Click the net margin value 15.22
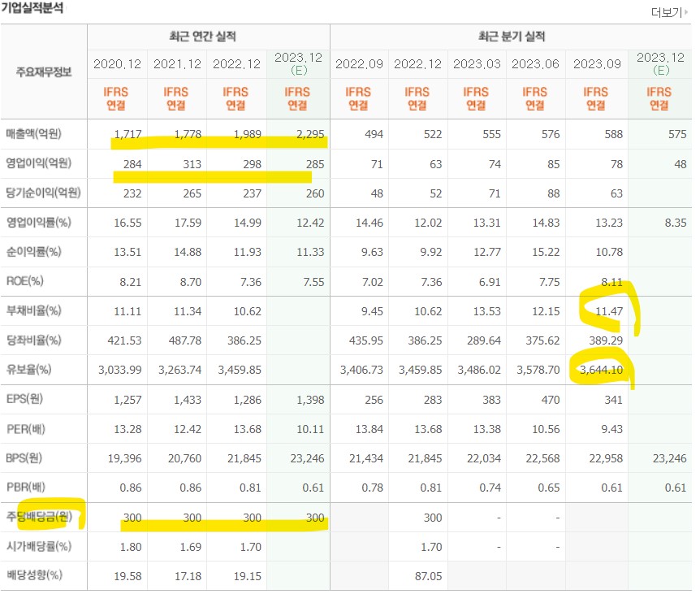700x594 pixels. click(546, 253)
